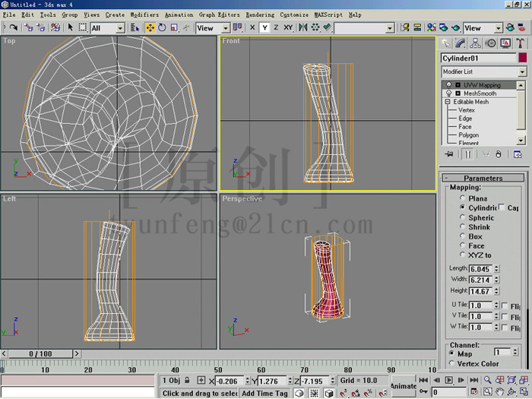
Task: Open the MAXScript menu
Action: pyautogui.click(x=328, y=14)
